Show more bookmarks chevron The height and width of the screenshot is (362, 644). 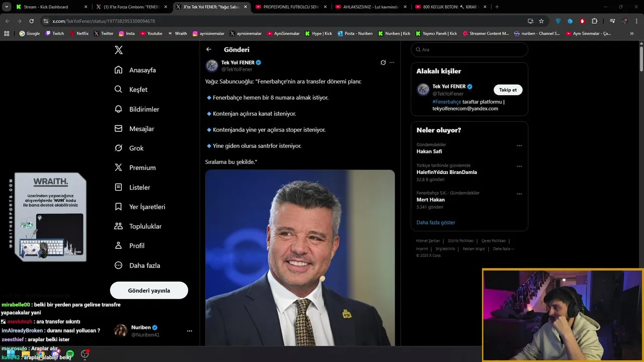click(x=632, y=33)
